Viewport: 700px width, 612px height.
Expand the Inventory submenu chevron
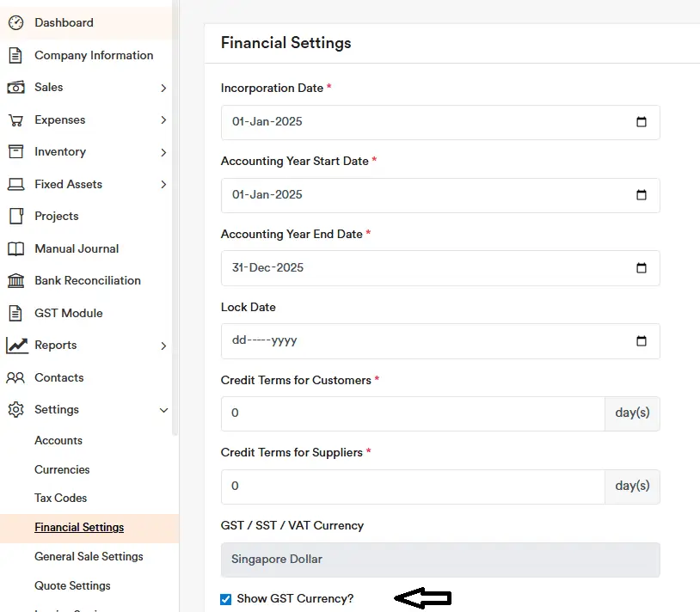(x=163, y=152)
